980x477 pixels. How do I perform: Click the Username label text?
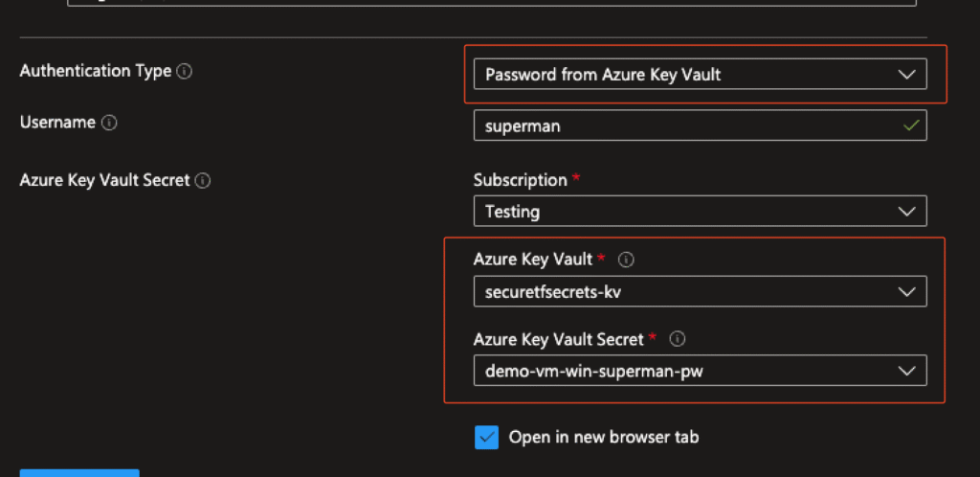tap(57, 123)
